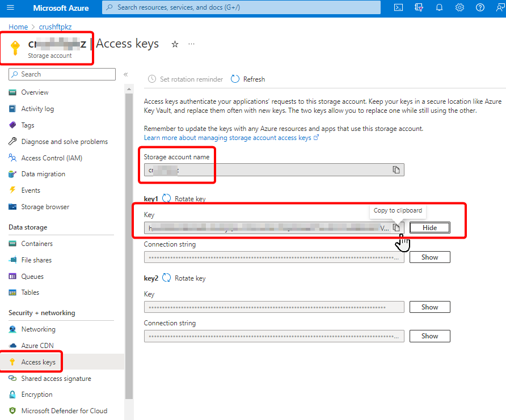Click the sidebar scrollbar up arrow
506x420 pixels.
click(129, 89)
